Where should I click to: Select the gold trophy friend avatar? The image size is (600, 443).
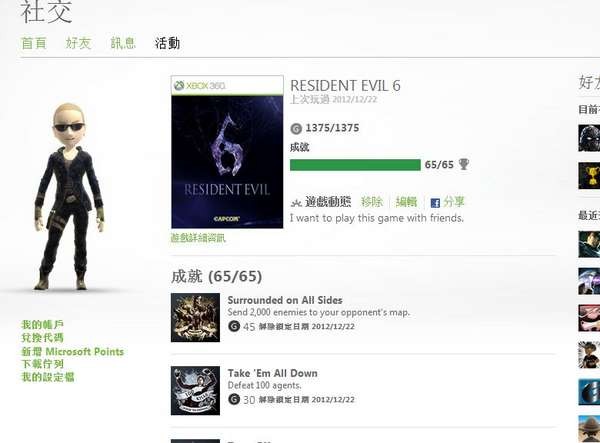tap(589, 176)
